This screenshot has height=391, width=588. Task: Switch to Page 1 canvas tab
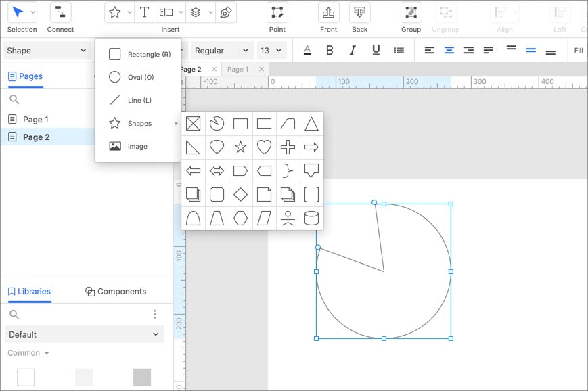pos(238,70)
